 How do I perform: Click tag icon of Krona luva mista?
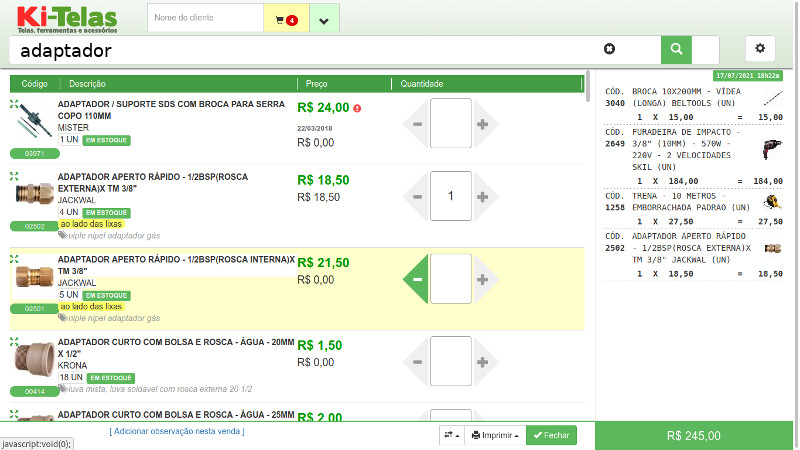tap(63, 389)
